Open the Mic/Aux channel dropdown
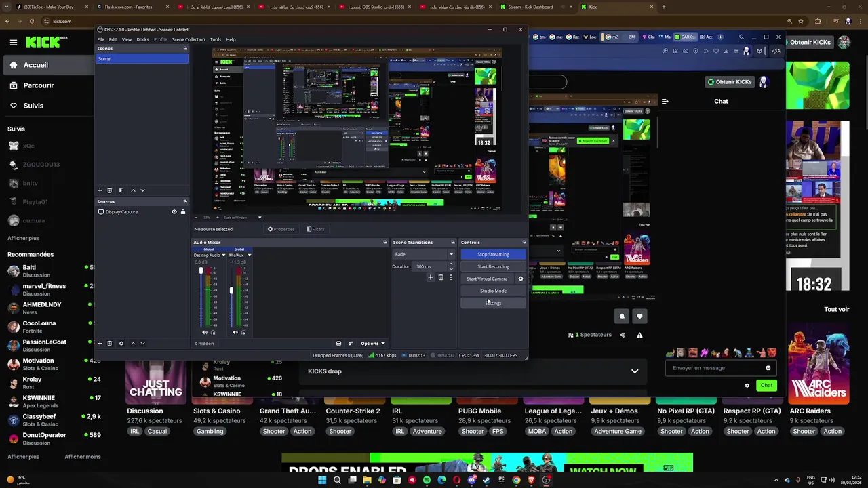Viewport: 868px width, 488px height. point(249,255)
